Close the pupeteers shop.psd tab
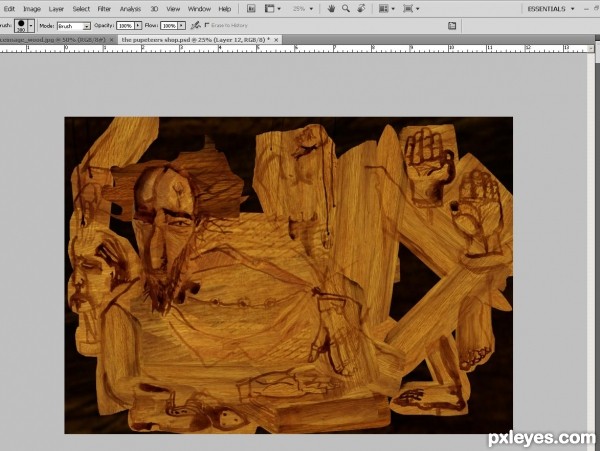The width and height of the screenshot is (600, 451). point(276,39)
